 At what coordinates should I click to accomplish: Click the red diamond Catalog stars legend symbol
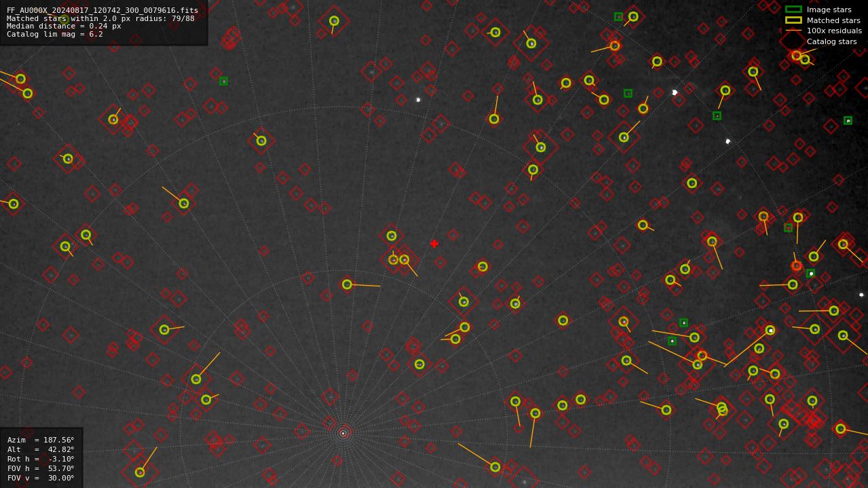coord(793,41)
